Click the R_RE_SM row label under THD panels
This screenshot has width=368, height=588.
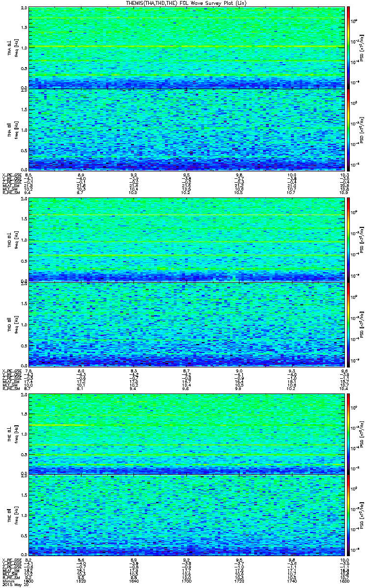click(11, 389)
